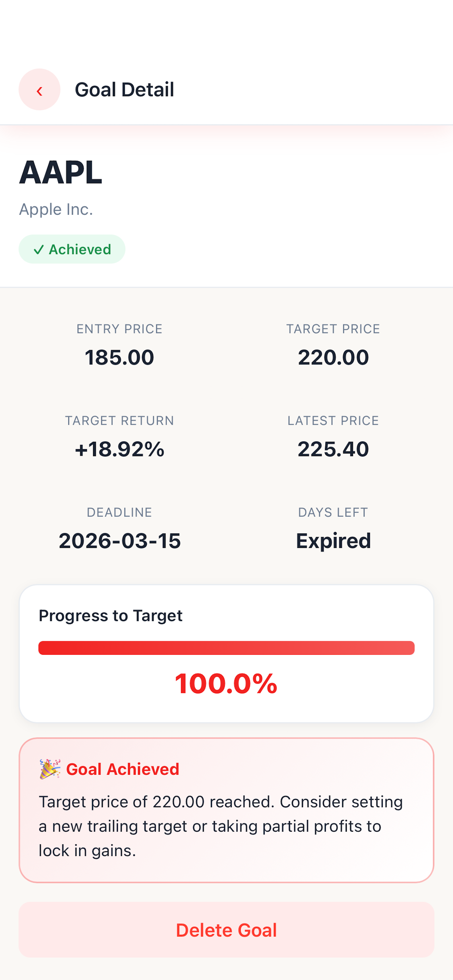Select the Target Return +18.92% figure
This screenshot has width=453, height=980.
pyautogui.click(x=120, y=449)
